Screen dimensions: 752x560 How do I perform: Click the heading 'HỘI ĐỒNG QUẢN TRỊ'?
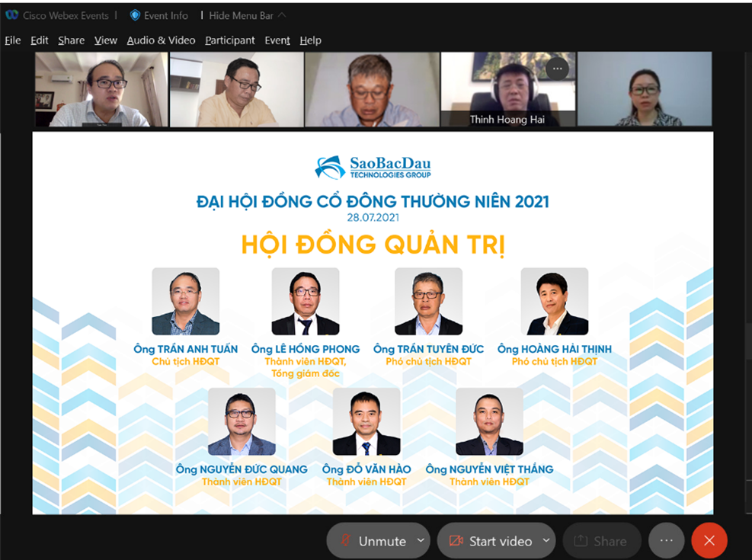(373, 245)
